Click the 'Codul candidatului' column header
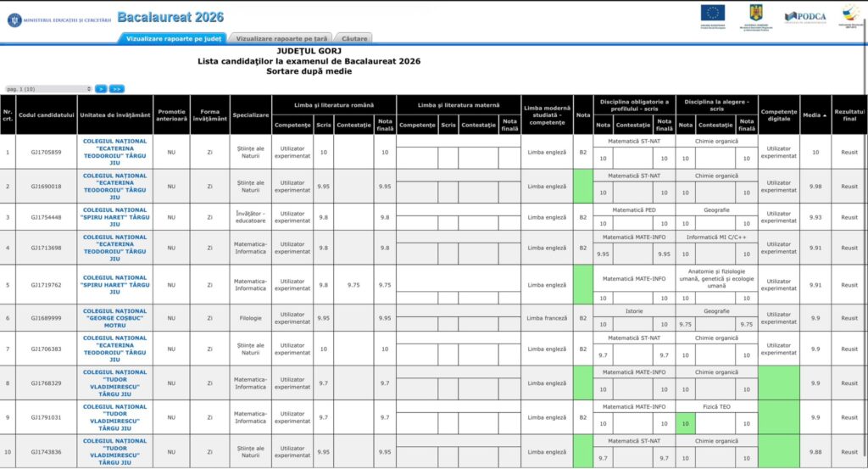868x469 pixels. [47, 115]
